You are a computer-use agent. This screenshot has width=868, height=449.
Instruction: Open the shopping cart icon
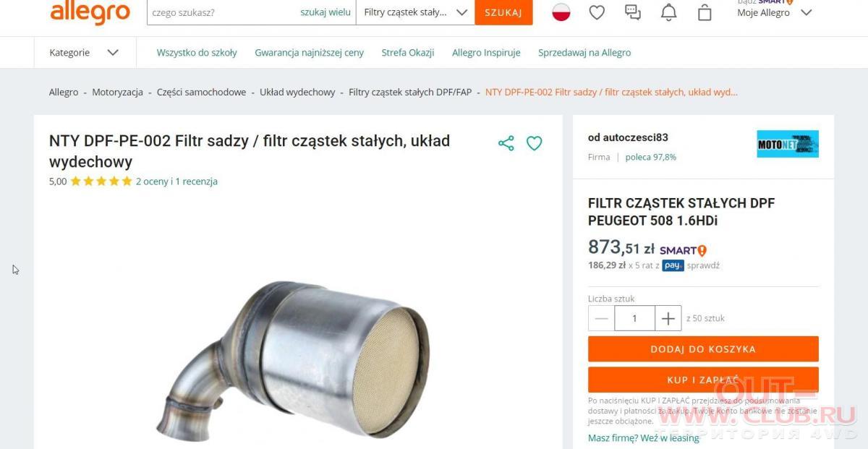click(x=705, y=12)
